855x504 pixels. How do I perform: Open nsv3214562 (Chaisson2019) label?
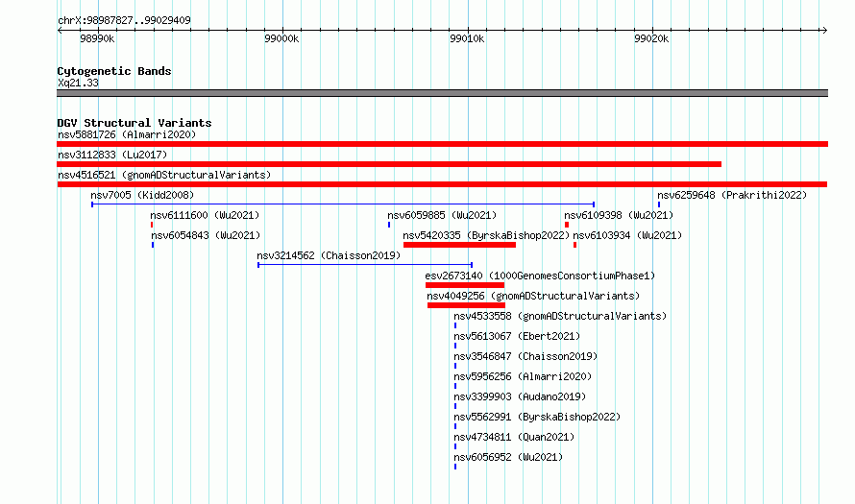pyautogui.click(x=329, y=255)
